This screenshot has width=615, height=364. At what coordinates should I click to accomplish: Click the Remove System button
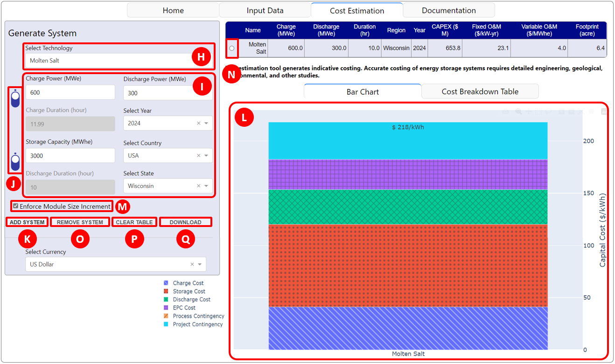coord(80,222)
